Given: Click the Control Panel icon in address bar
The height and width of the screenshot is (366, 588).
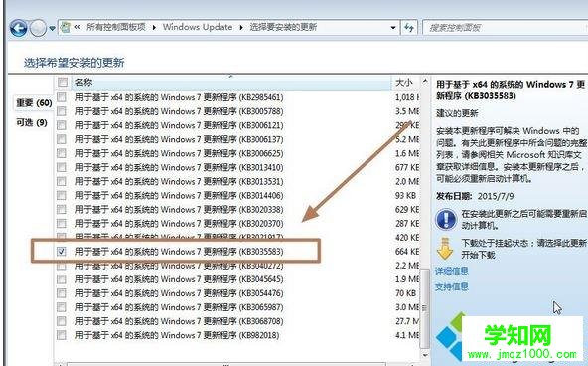Looking at the screenshot, I should (66, 27).
